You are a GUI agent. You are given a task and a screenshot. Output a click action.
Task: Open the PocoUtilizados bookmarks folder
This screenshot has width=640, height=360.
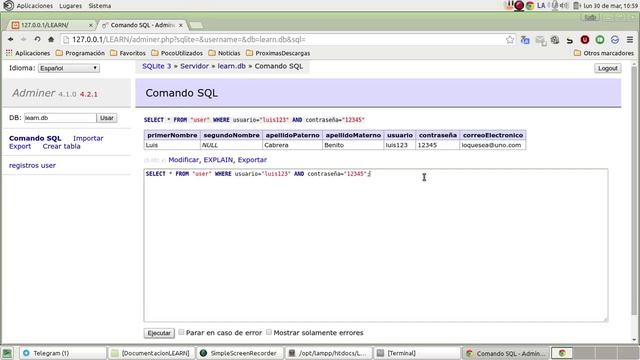(x=177, y=53)
